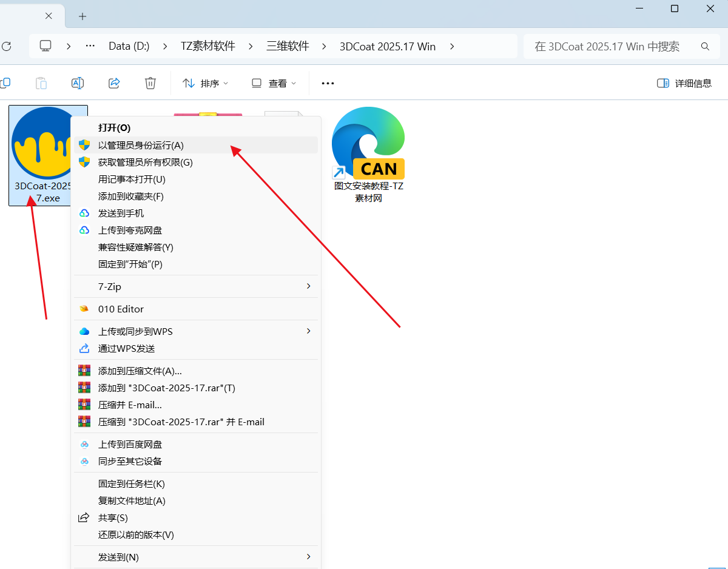
Task: Expand hidden breadcrumb path ellipsis
Action: click(x=90, y=46)
